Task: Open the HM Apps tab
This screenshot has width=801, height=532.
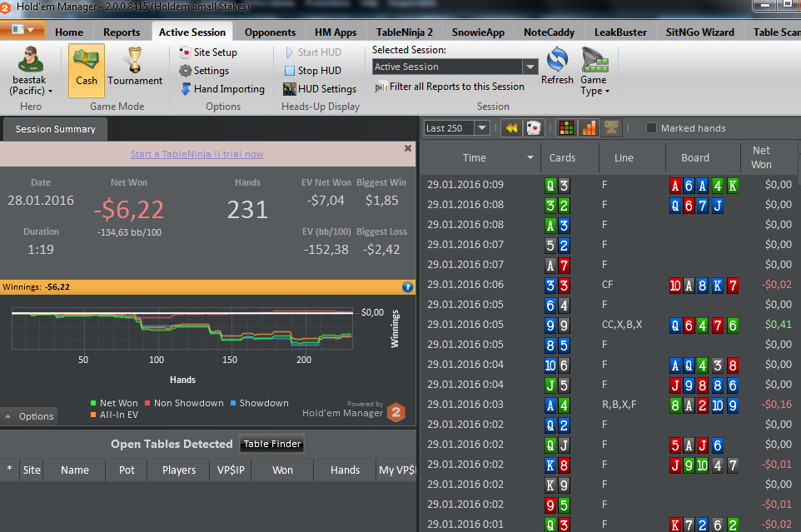Action: click(x=336, y=32)
